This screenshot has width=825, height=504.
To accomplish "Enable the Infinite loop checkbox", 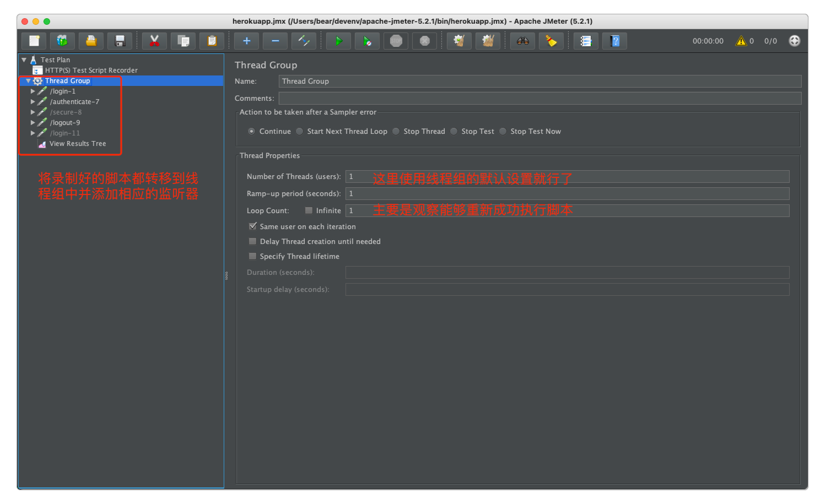I will point(309,210).
